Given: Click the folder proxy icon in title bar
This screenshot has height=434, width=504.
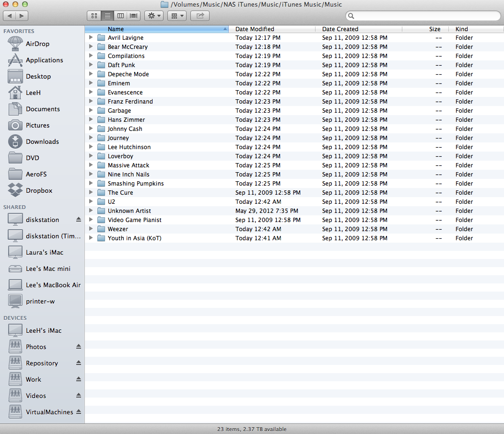Looking at the screenshot, I should pyautogui.click(x=164, y=4).
